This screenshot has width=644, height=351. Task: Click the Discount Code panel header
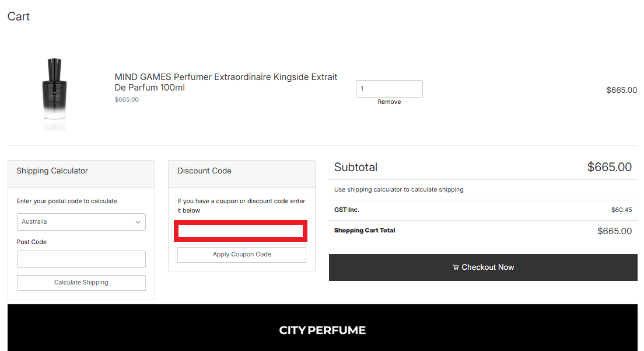click(x=205, y=171)
